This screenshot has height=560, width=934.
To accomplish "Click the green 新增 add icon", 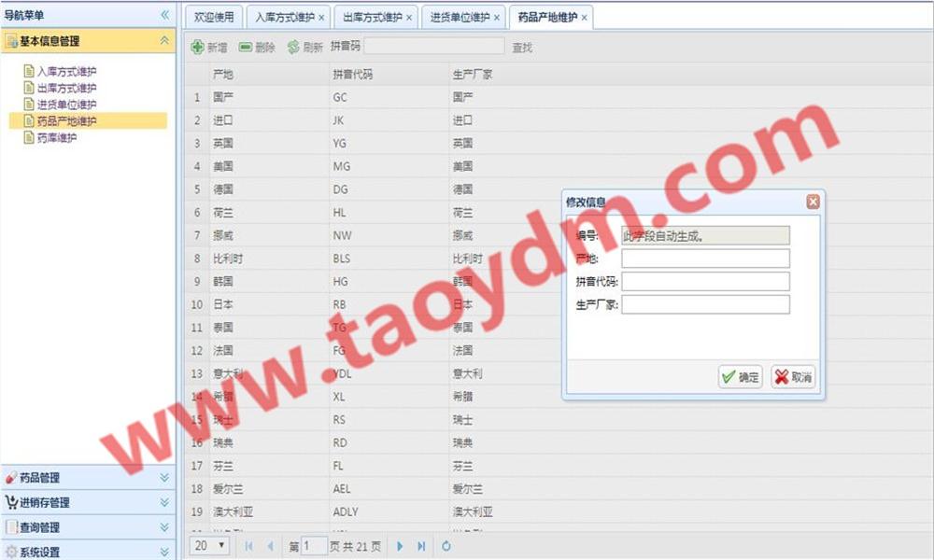I will tap(197, 47).
